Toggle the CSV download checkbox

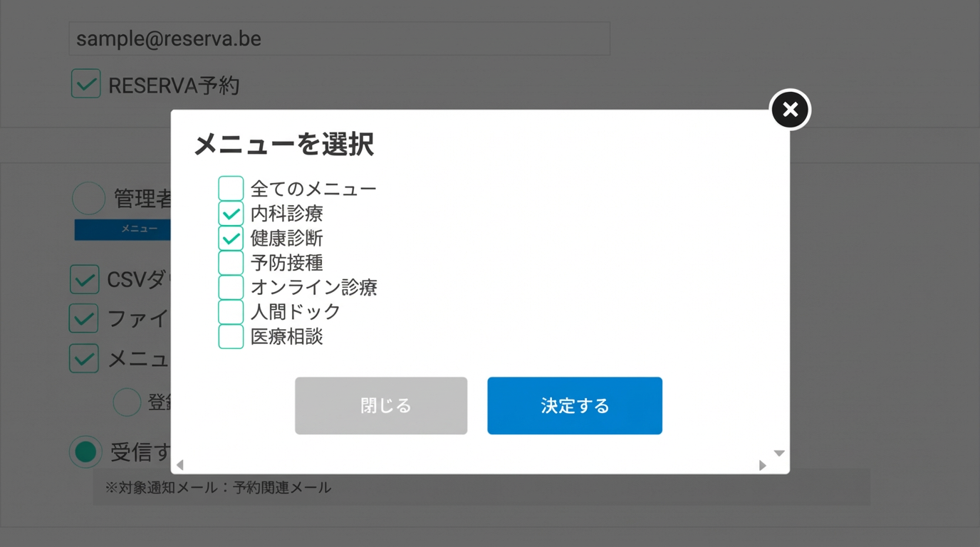[x=84, y=280]
